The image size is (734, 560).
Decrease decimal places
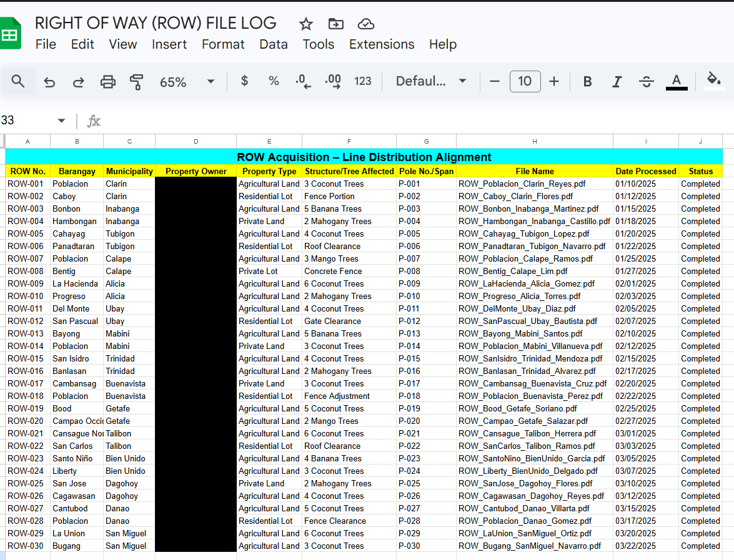point(303,81)
